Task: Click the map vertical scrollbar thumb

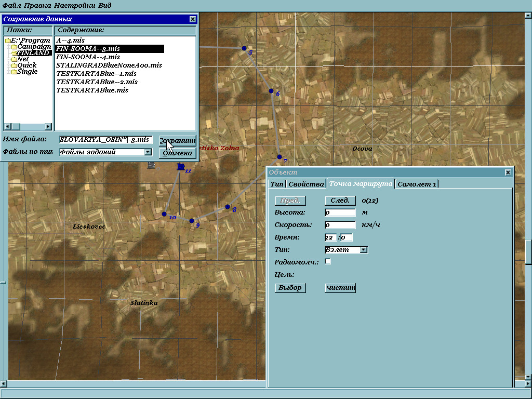Action: coord(528,251)
